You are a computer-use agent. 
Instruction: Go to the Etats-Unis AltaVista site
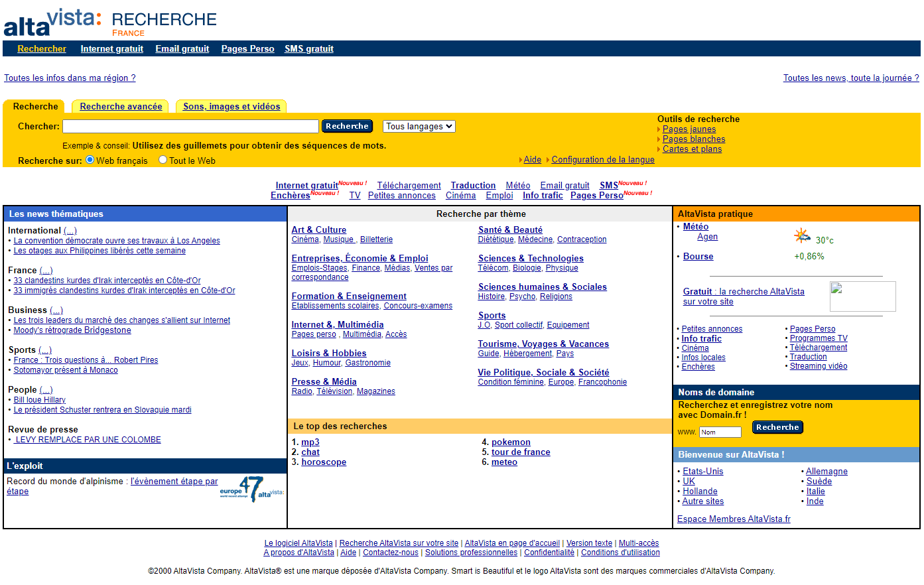tap(703, 471)
